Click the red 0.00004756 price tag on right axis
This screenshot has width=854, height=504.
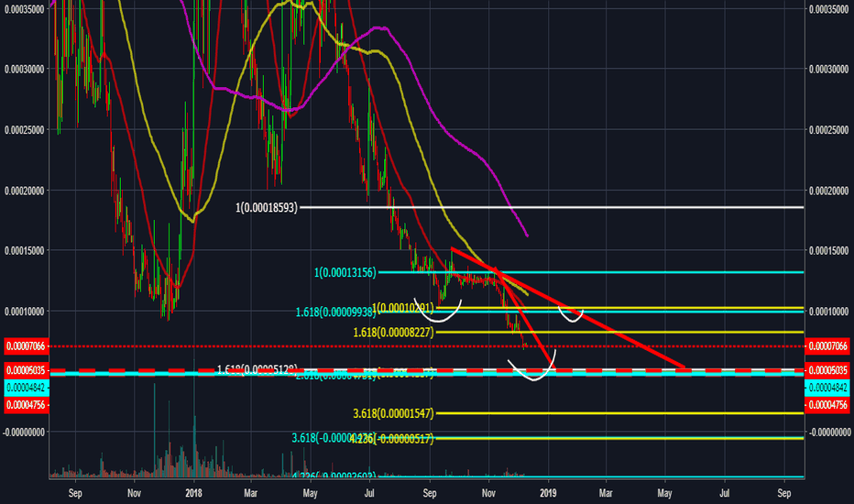click(x=827, y=405)
